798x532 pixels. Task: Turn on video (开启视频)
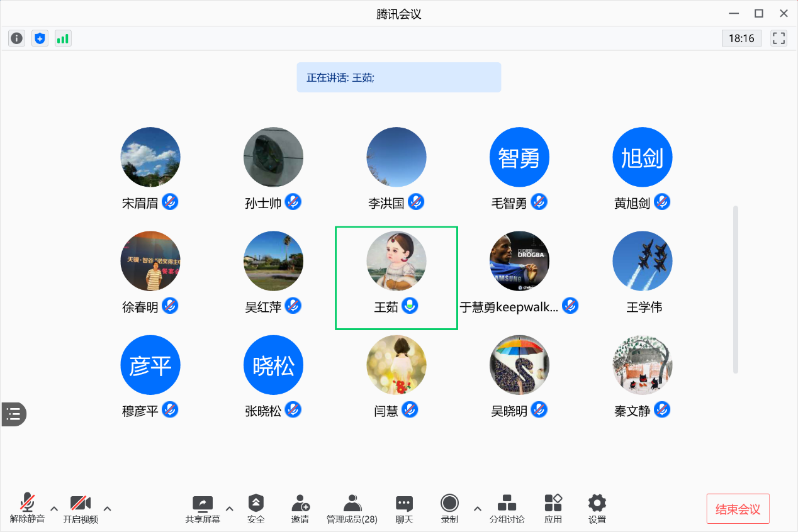coord(81,508)
